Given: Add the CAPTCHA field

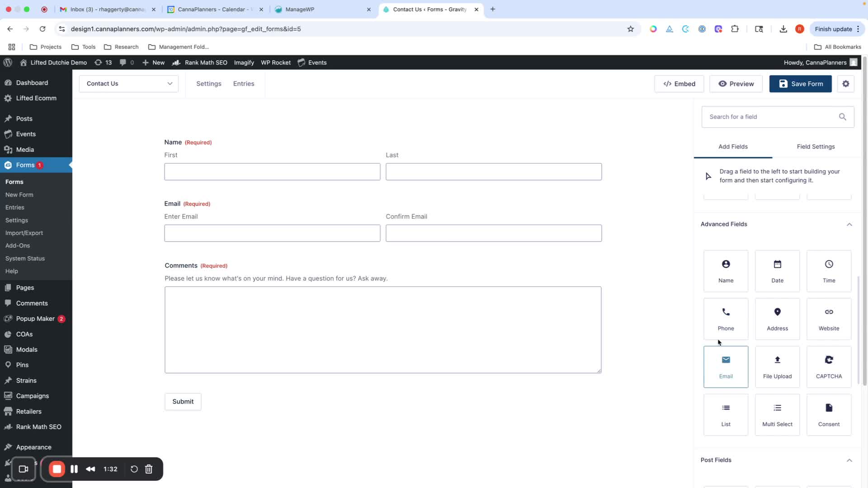Looking at the screenshot, I should point(829,366).
